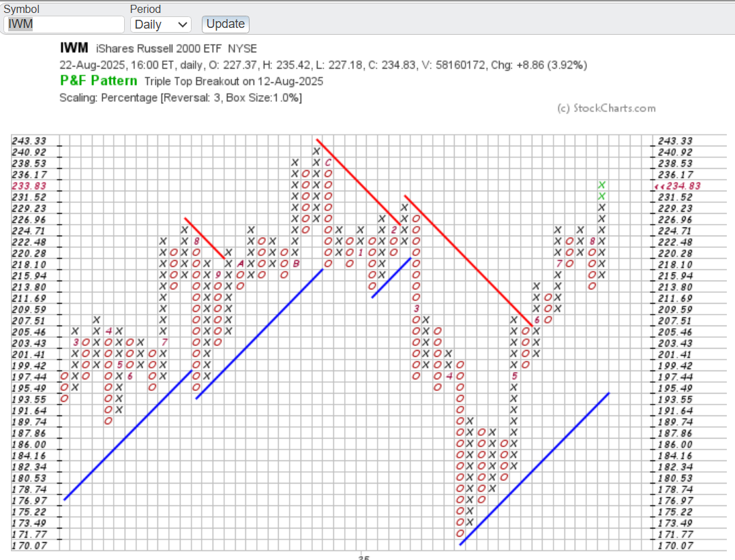Click the Update button
The width and height of the screenshot is (735, 560).
(226, 24)
